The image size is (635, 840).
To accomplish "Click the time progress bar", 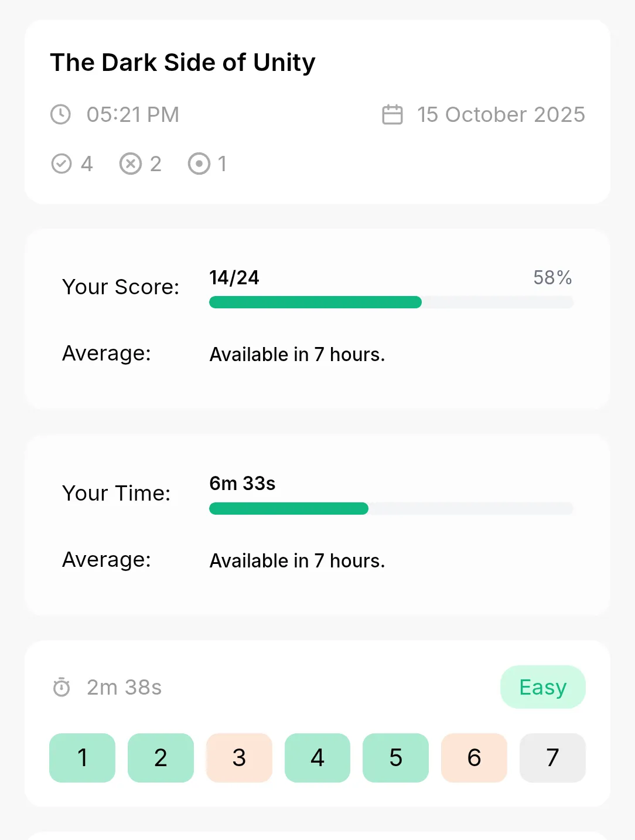I will tap(391, 509).
